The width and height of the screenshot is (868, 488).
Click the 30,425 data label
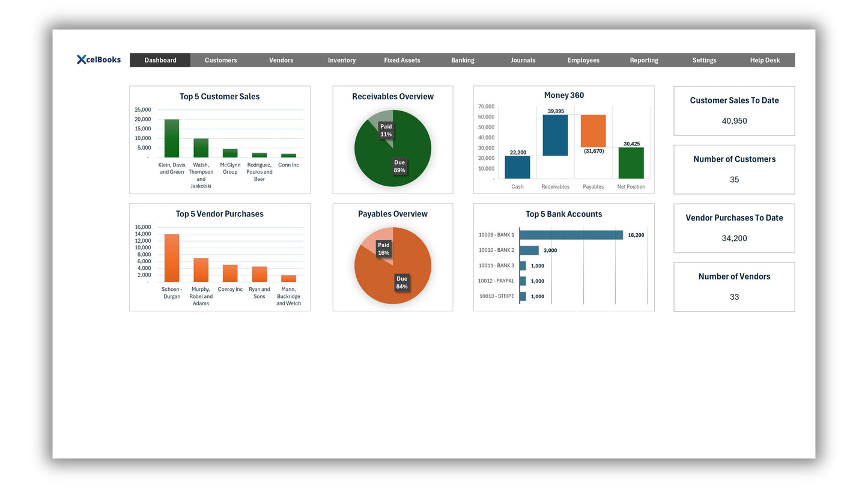click(x=631, y=144)
